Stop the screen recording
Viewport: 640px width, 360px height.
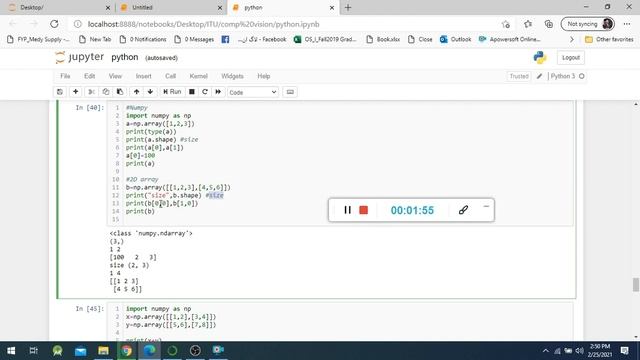tap(364, 210)
